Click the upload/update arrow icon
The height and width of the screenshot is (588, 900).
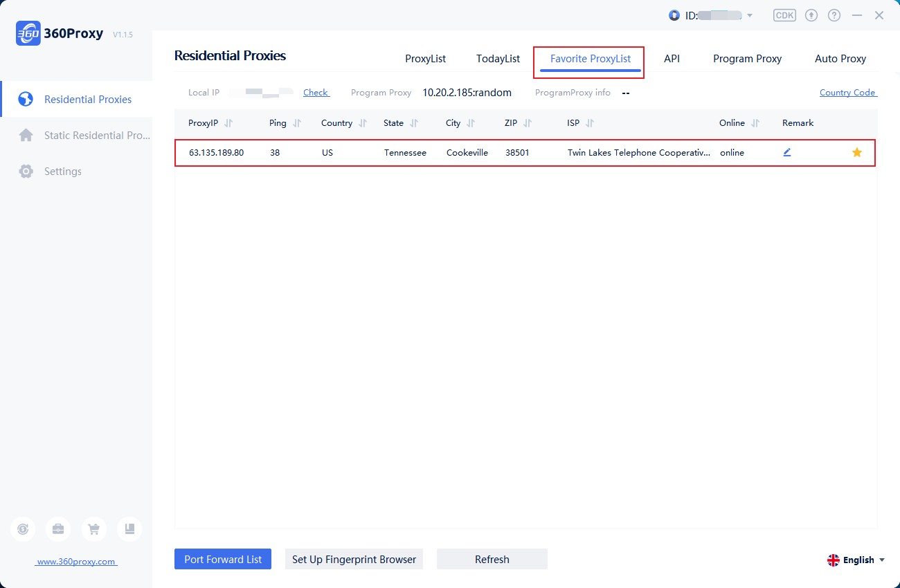coord(811,15)
